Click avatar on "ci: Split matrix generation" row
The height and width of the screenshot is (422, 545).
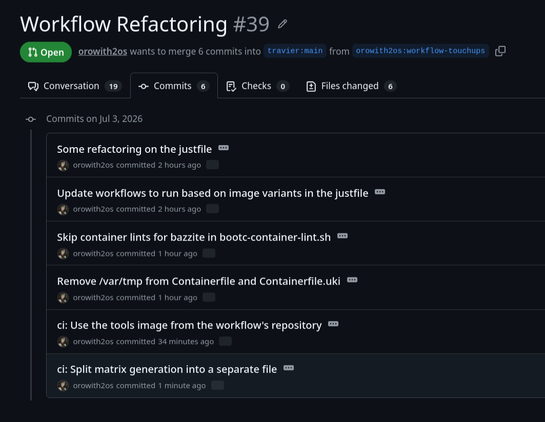63,386
